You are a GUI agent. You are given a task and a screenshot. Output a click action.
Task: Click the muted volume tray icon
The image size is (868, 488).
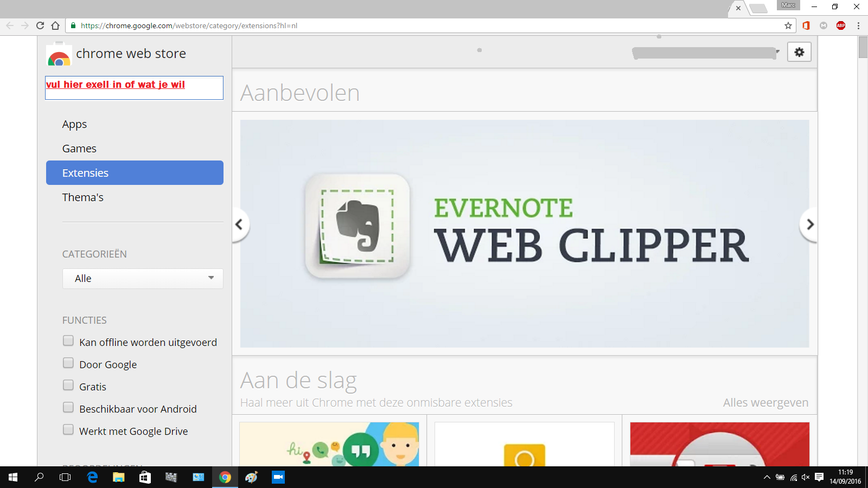click(x=806, y=477)
